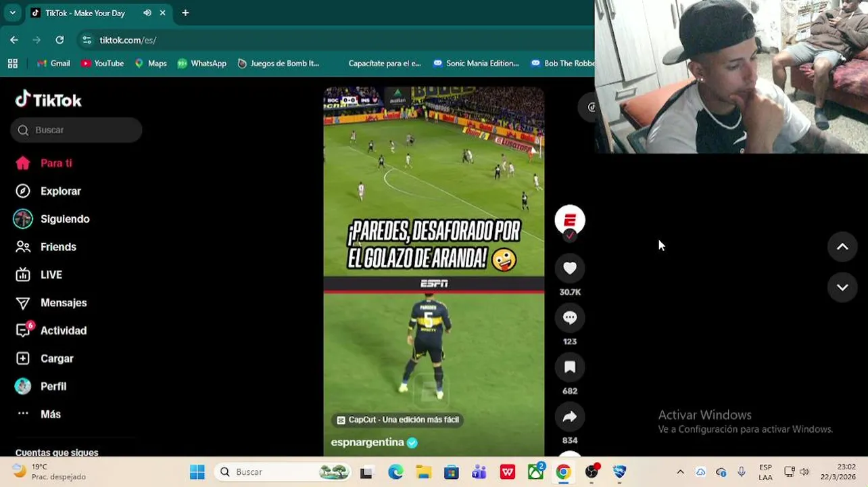
Task: Open the comments bubble icon
Action: [570, 317]
